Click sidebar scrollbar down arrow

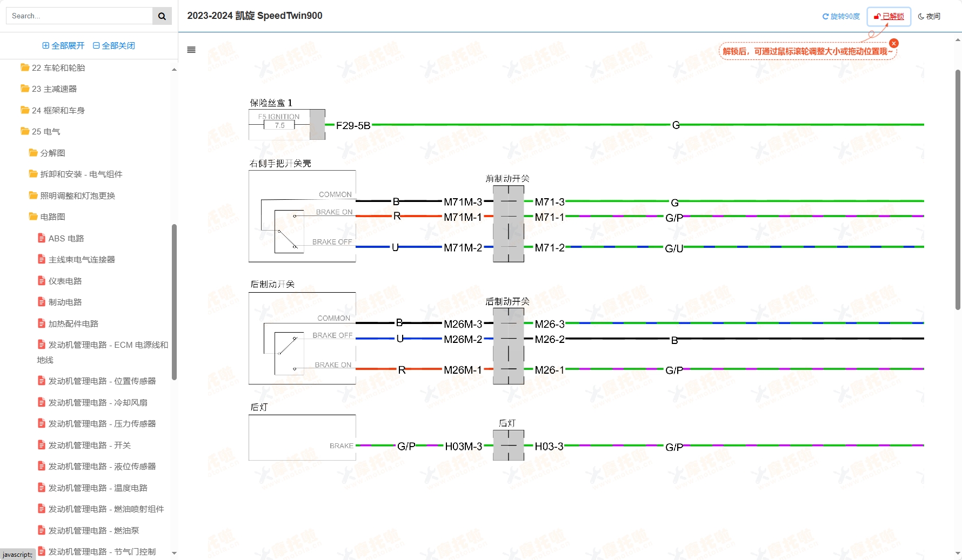174,553
